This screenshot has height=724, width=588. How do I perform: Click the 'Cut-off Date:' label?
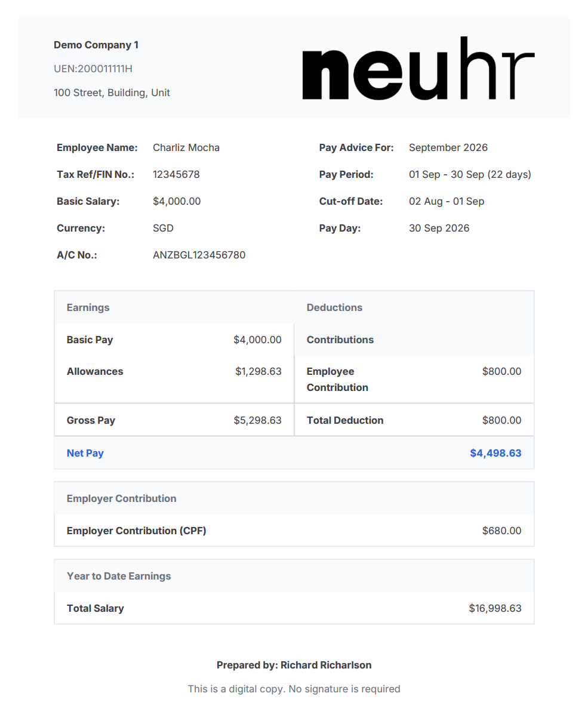[x=351, y=201]
